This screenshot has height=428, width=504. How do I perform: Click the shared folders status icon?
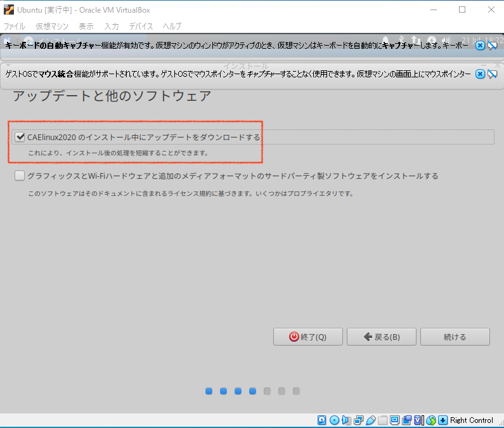382,420
